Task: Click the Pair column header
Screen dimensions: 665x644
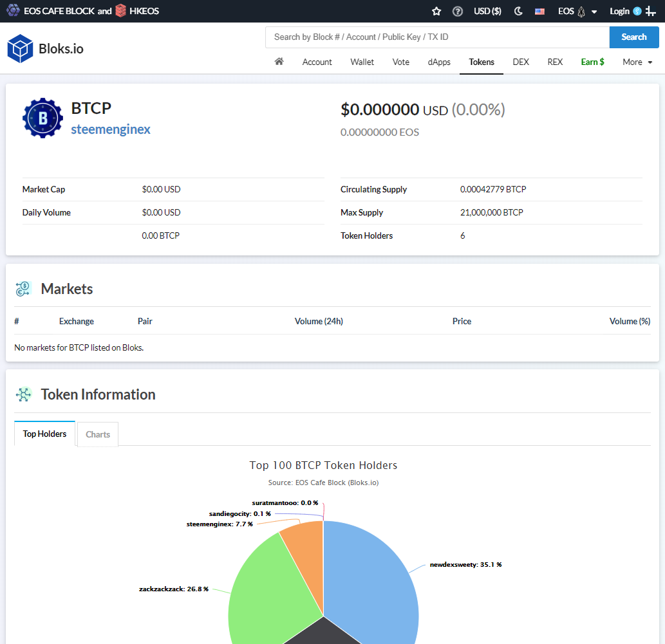Action: (145, 322)
